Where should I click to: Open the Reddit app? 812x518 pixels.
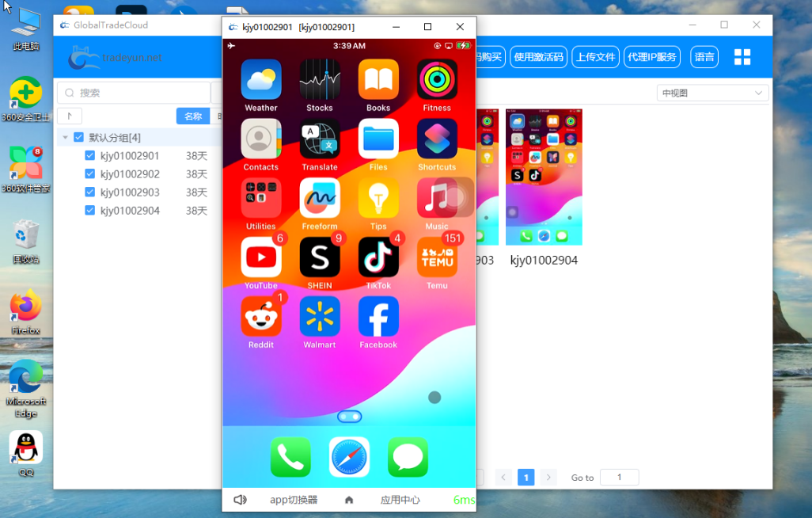(x=261, y=317)
